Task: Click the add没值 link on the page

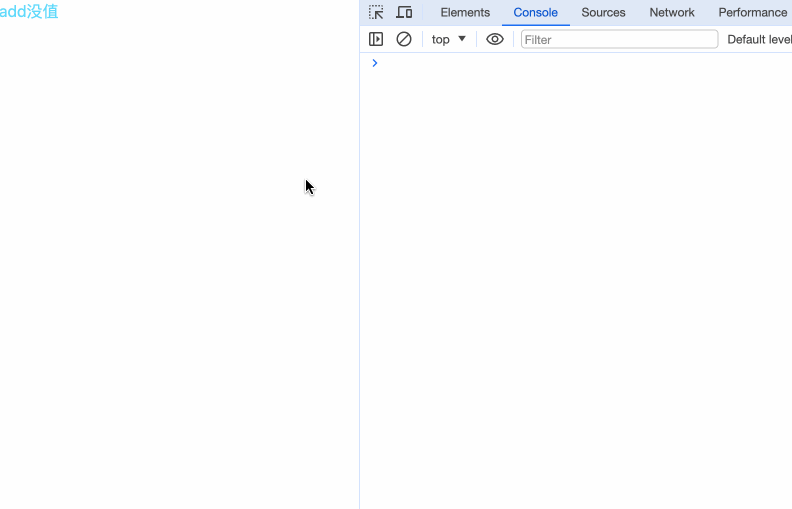Action: [29, 12]
